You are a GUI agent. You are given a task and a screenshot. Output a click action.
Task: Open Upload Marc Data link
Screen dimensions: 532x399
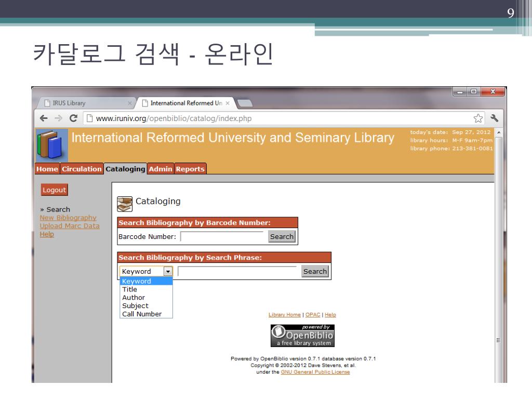[x=70, y=226]
